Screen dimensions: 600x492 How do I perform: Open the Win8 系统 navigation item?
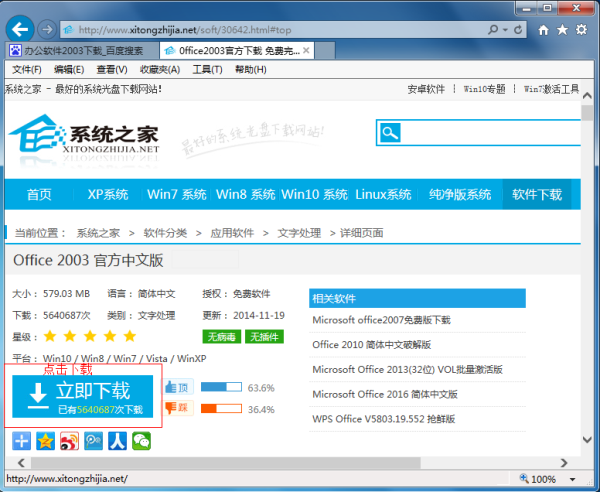click(246, 194)
